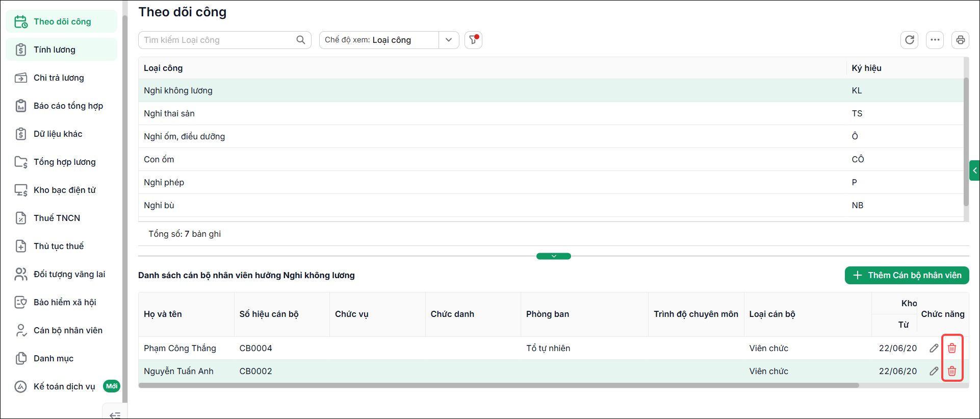Viewport: 980px width, 419px height.
Task: Click Tính lương salary icon in sidebar
Action: pos(21,50)
